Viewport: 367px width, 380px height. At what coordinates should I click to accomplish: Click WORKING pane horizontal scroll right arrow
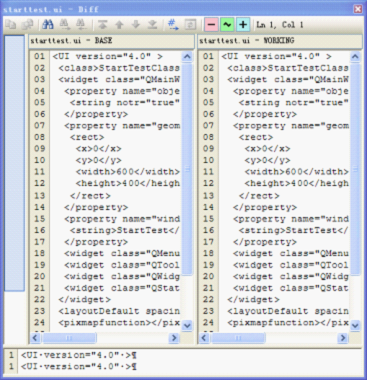tap(342, 338)
